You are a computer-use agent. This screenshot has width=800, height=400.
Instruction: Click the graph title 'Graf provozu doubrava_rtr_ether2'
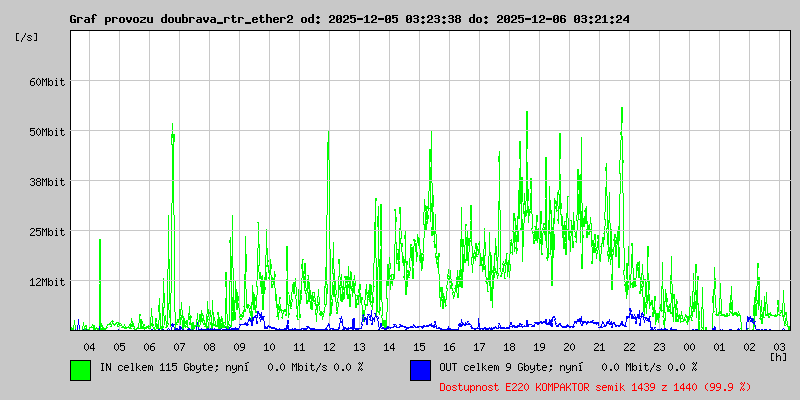click(181, 19)
